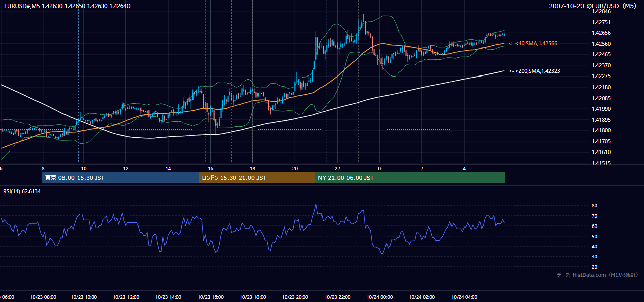Click the 1.42275 price axis label
This screenshot has height=302, width=644.
coord(601,77)
